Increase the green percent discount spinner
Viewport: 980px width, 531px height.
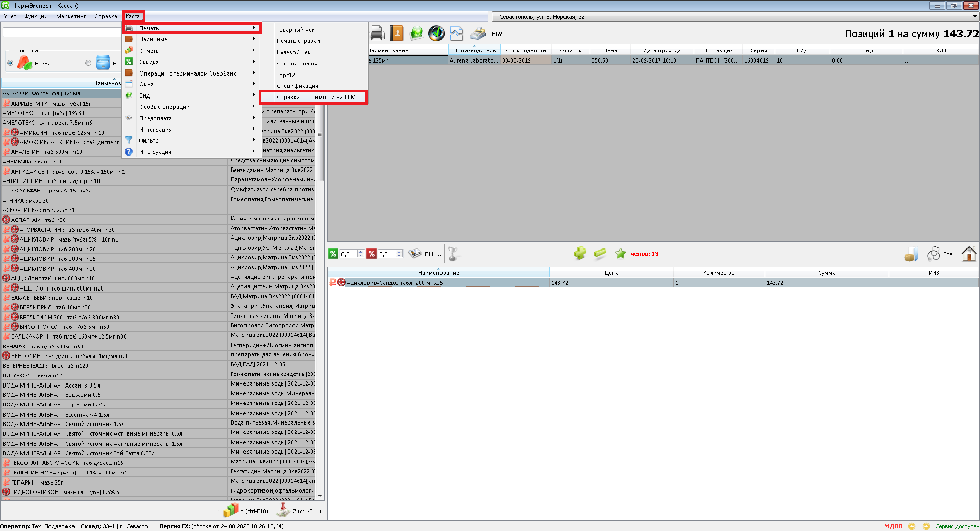pyautogui.click(x=361, y=252)
